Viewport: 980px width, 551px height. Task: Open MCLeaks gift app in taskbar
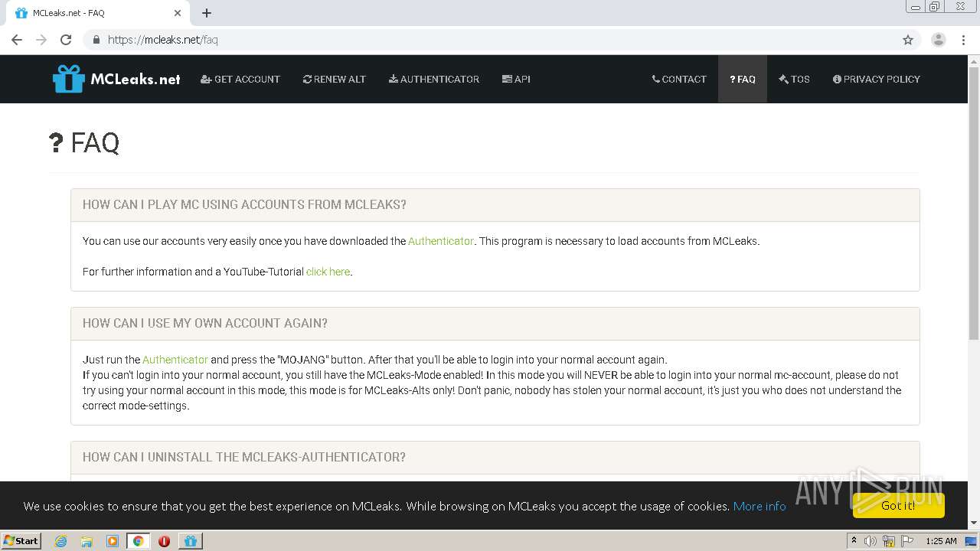point(190,541)
